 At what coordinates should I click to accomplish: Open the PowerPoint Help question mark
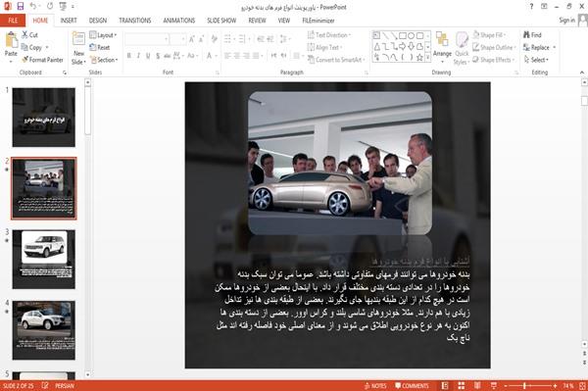531,7
